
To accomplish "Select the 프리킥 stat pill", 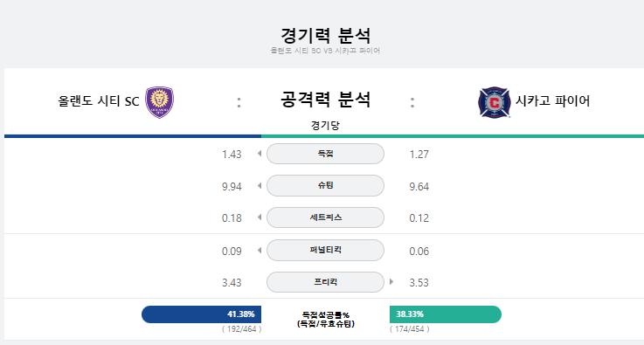I will (x=325, y=282).
